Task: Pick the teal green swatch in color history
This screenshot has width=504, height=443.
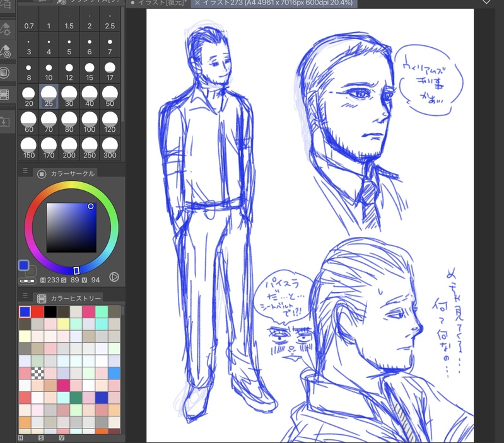Action: tap(76, 398)
